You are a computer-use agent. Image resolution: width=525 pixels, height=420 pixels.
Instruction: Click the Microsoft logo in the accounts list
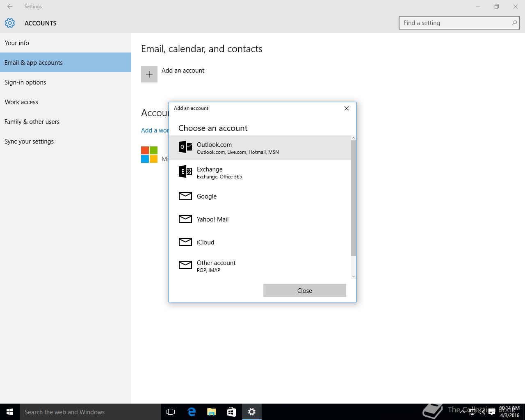point(149,155)
